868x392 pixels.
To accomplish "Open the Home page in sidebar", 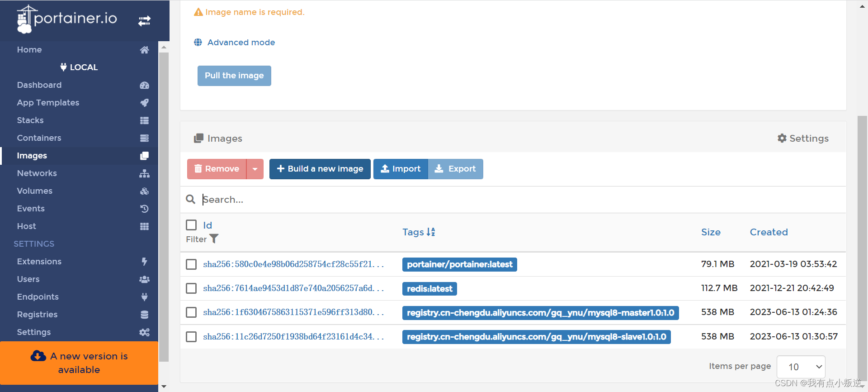I will [29, 50].
